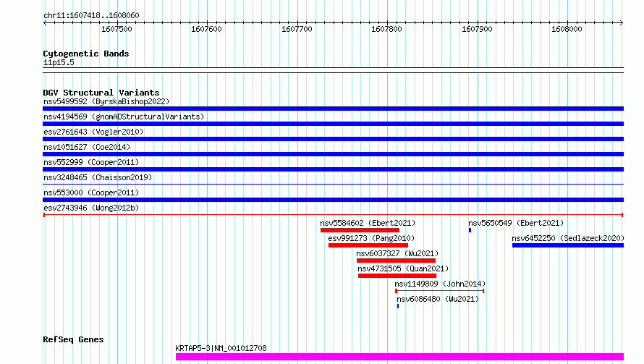Viewport: 644px width, 364px height.
Task: Click the left arrowhead of the ruler
Action: [45, 23]
